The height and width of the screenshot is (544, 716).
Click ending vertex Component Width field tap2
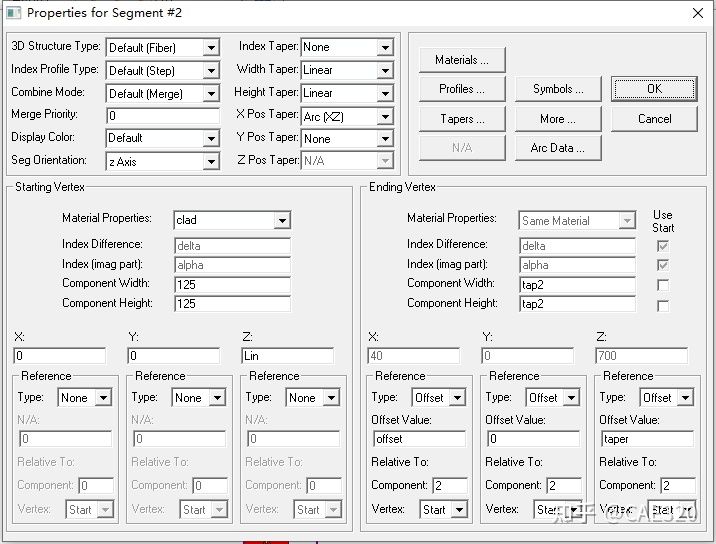pyautogui.click(x=577, y=285)
